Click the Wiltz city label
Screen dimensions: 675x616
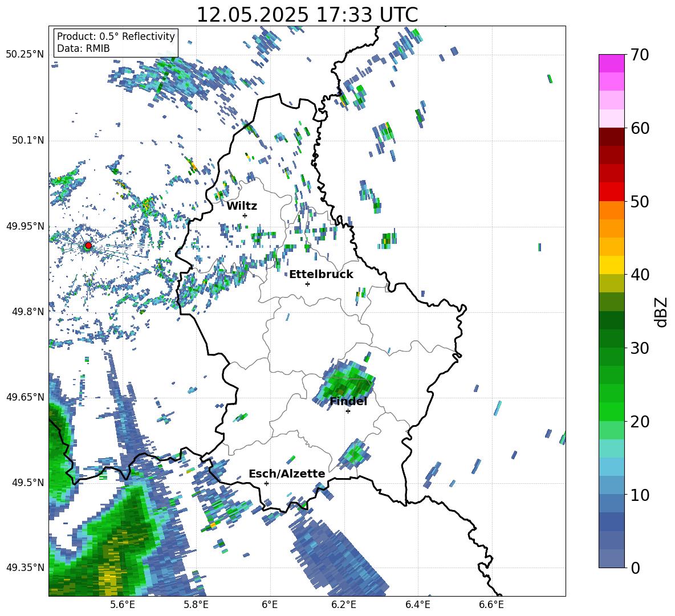point(242,206)
